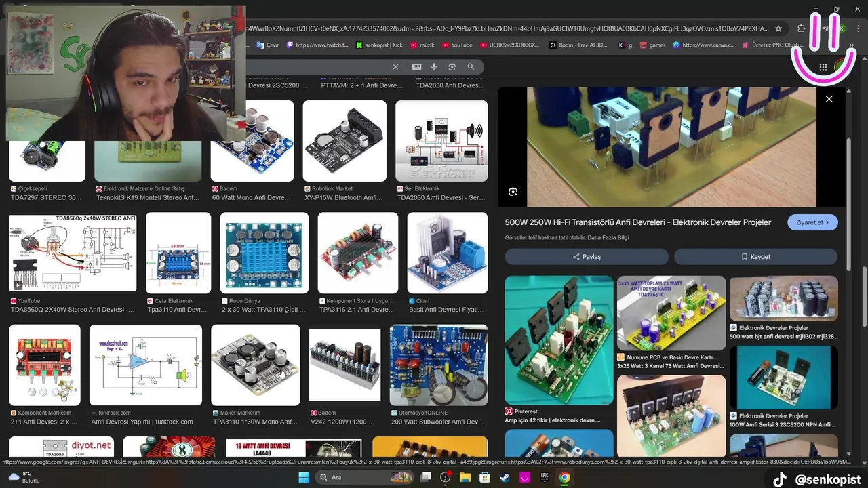
Task: Open the Twitch bookmark
Action: (x=317, y=45)
